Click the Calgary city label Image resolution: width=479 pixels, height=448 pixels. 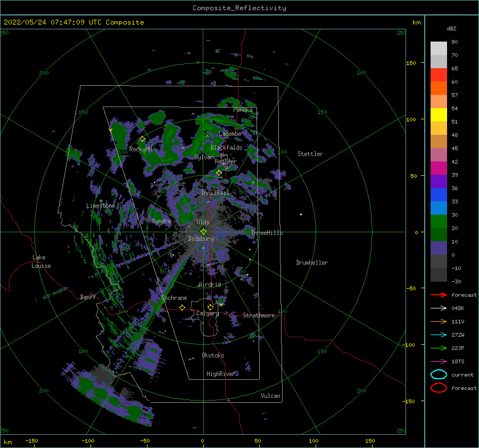point(208,313)
